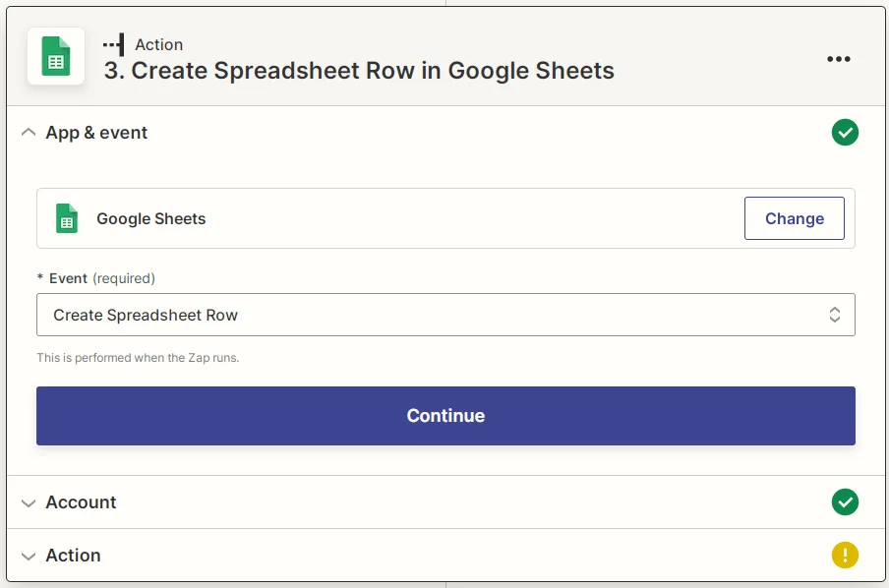Click the Action step type icon near the title

click(x=113, y=43)
